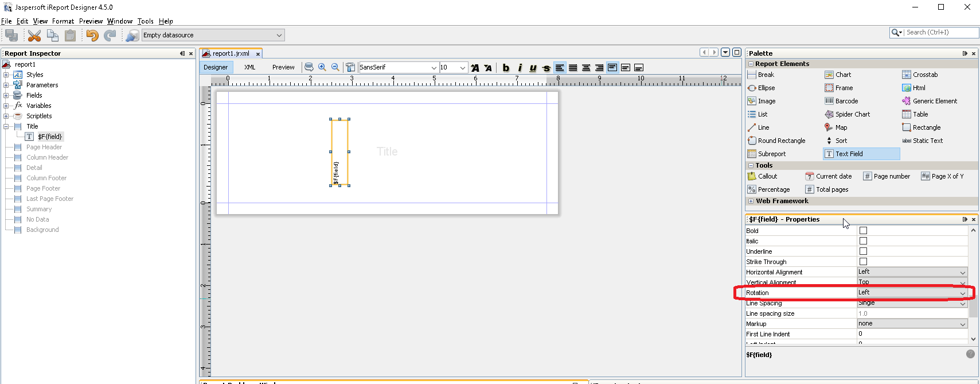Select Text Field element in Palette
The image size is (980, 384).
861,154
